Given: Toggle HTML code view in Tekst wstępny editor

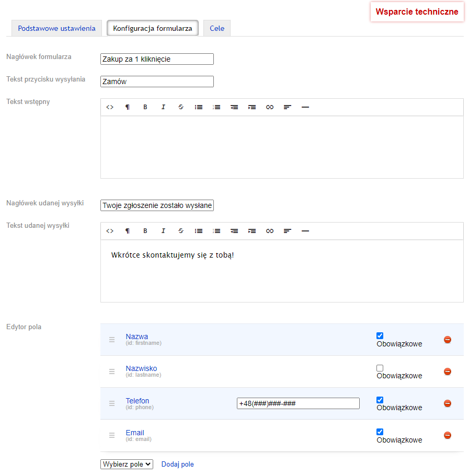Looking at the screenshot, I should click(x=110, y=107).
